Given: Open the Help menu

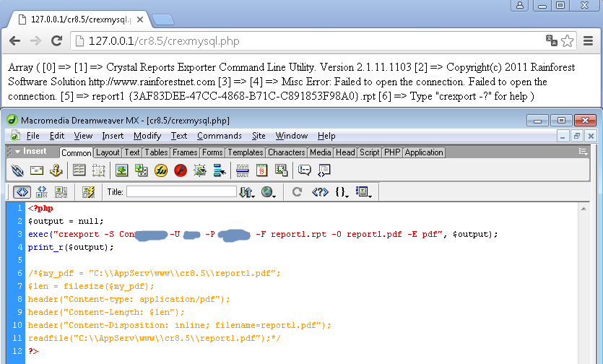Looking at the screenshot, I should point(326,136).
